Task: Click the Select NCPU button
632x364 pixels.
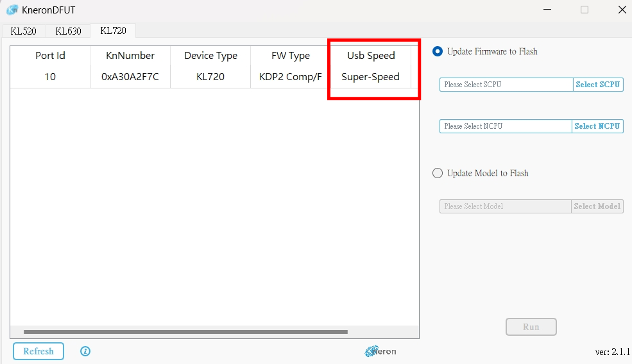Action: [597, 126]
